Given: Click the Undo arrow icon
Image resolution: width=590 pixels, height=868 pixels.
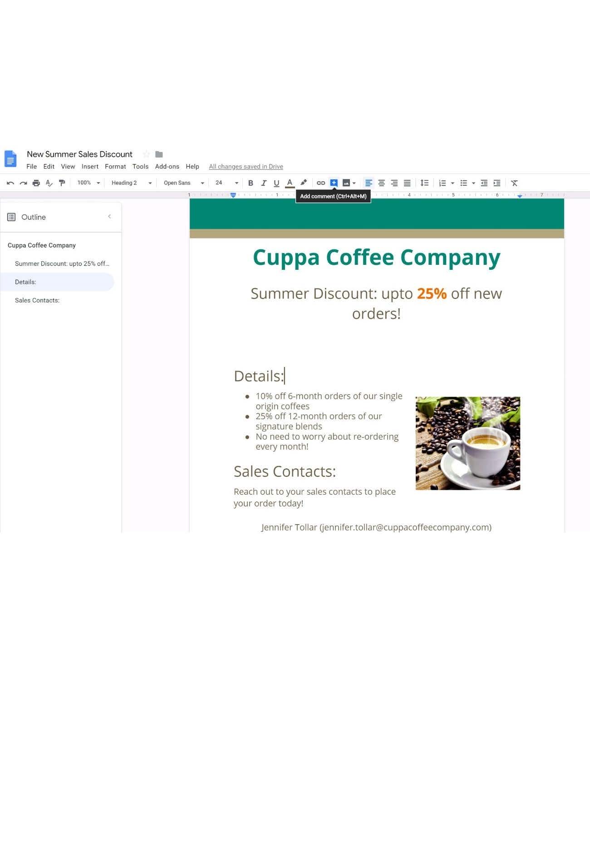Looking at the screenshot, I should click(10, 183).
